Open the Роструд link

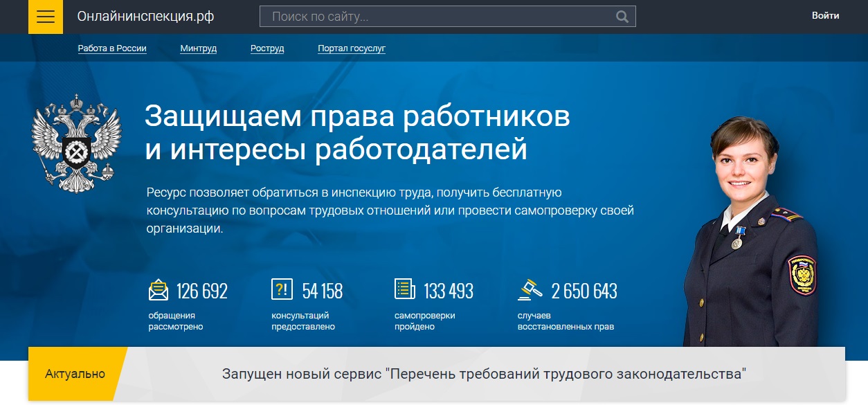tap(267, 48)
